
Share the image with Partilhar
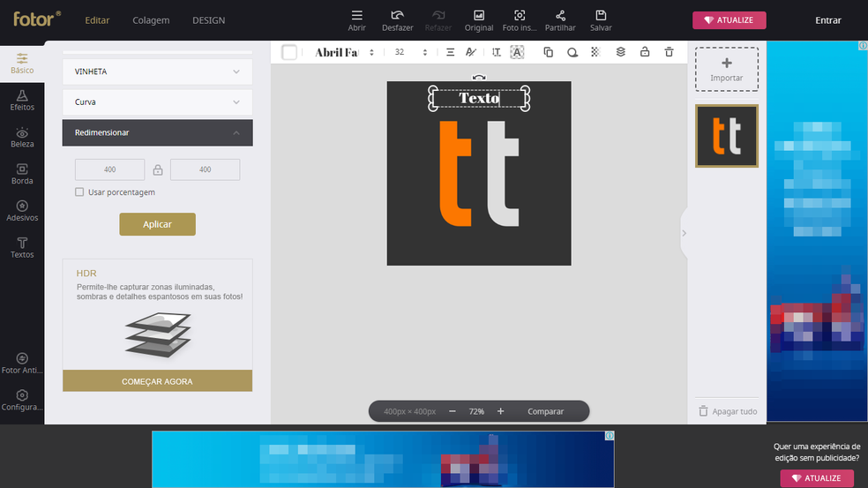[x=560, y=20]
